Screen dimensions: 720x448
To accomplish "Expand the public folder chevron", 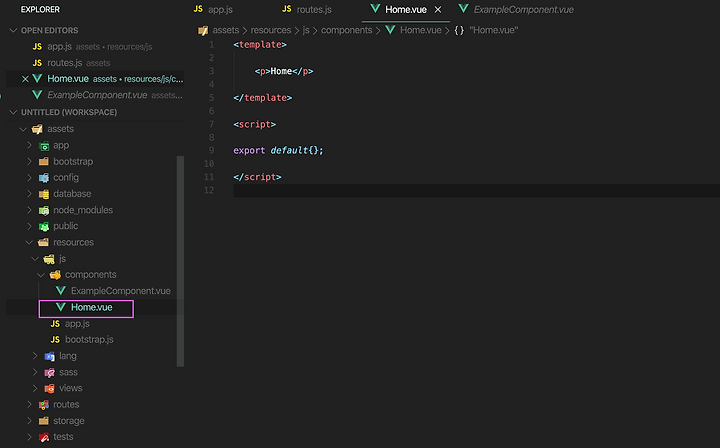I will click(x=29, y=226).
